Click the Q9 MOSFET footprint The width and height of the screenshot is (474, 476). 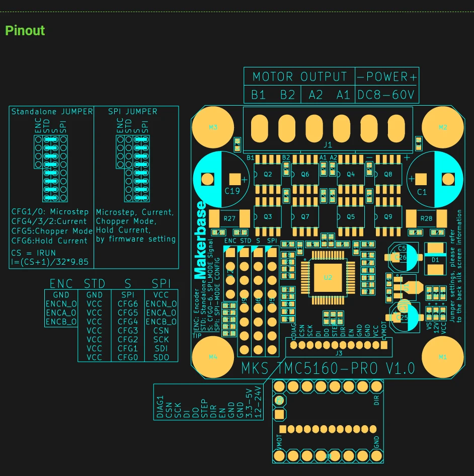[x=388, y=217]
